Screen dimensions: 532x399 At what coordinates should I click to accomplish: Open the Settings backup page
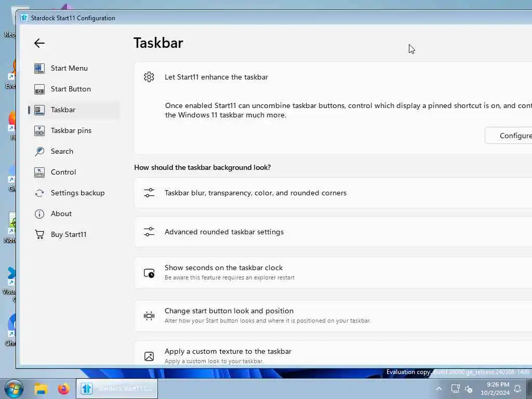click(74, 193)
